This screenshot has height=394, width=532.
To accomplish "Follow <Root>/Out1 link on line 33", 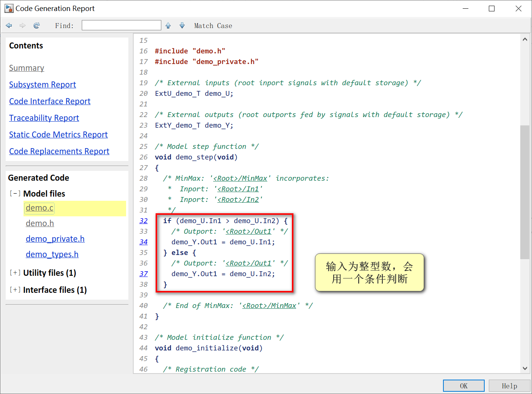I will coord(248,231).
